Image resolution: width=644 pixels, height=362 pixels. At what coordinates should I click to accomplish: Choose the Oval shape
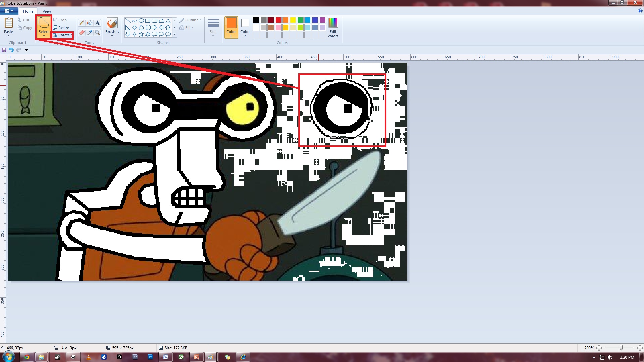tap(141, 21)
